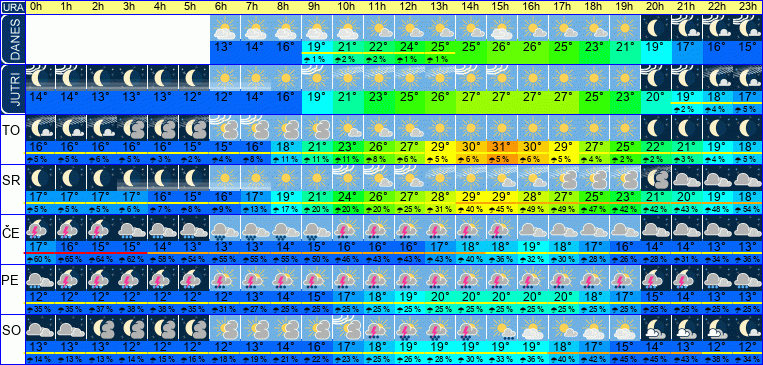Click the ČE 1h precipitation 65 %

click(x=71, y=258)
